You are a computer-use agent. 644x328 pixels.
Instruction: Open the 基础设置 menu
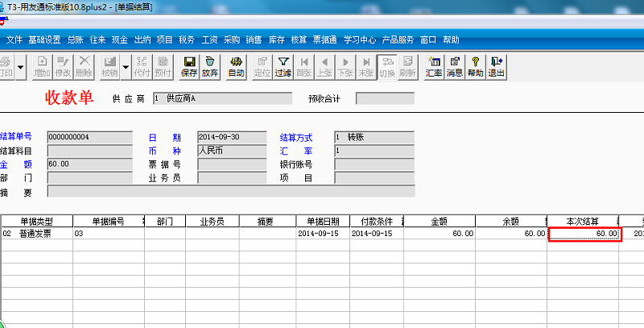(44, 39)
